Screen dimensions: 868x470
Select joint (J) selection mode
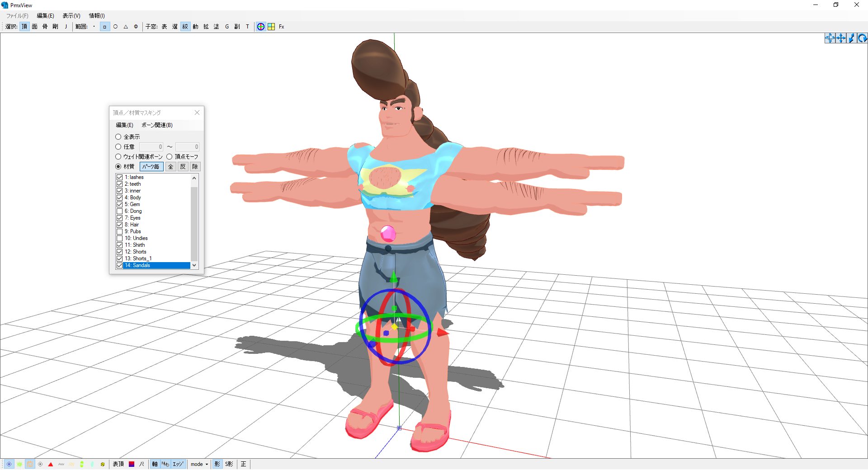tap(66, 27)
